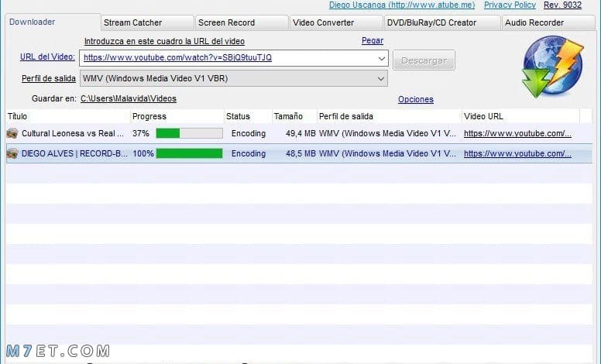Viewport: 601px width, 364px height.
Task: Open the YouTube URL in the Cultural Leonesa row
Action: click(517, 133)
